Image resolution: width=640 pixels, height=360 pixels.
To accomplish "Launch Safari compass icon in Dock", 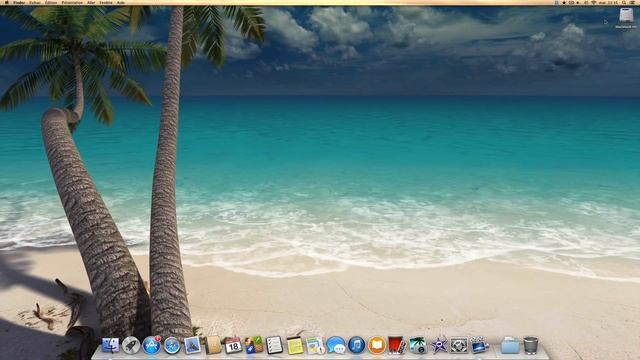I will point(172,345).
